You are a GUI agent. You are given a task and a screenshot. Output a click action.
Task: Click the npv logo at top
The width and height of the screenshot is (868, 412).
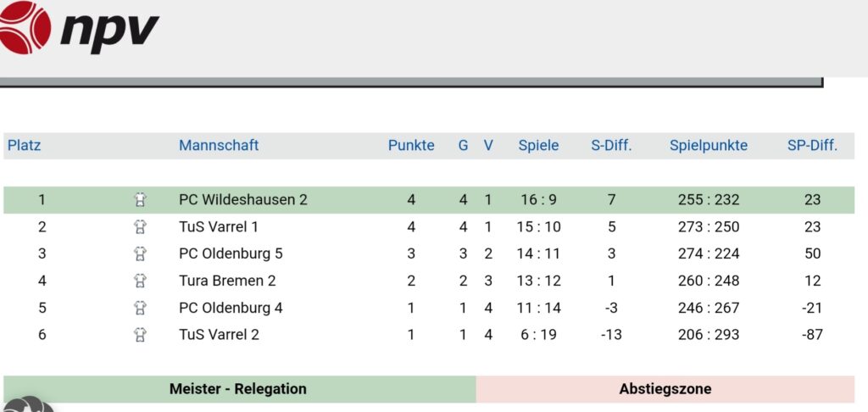click(79, 27)
